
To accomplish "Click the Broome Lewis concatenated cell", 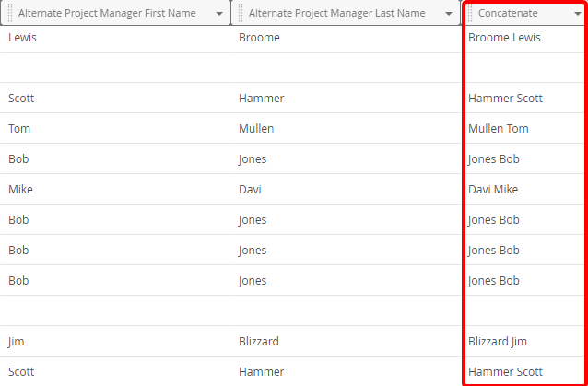I will pos(524,38).
